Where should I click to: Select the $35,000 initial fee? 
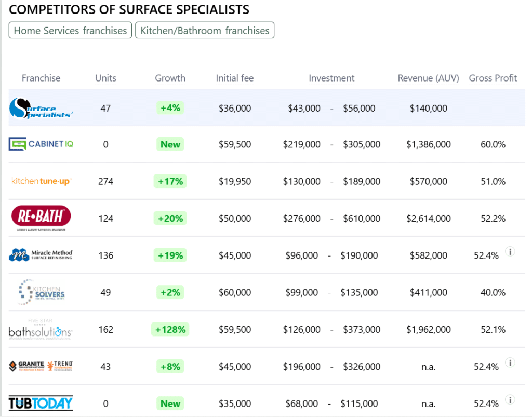pyautogui.click(x=235, y=403)
